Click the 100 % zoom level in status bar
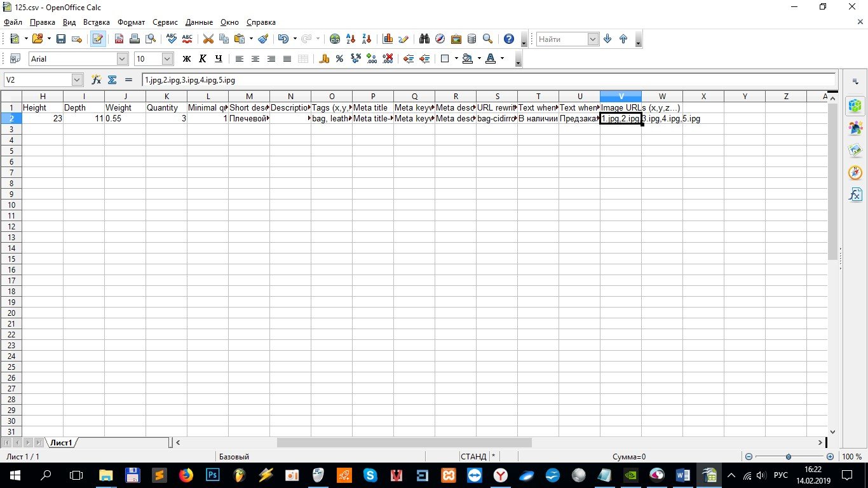 pos(852,456)
